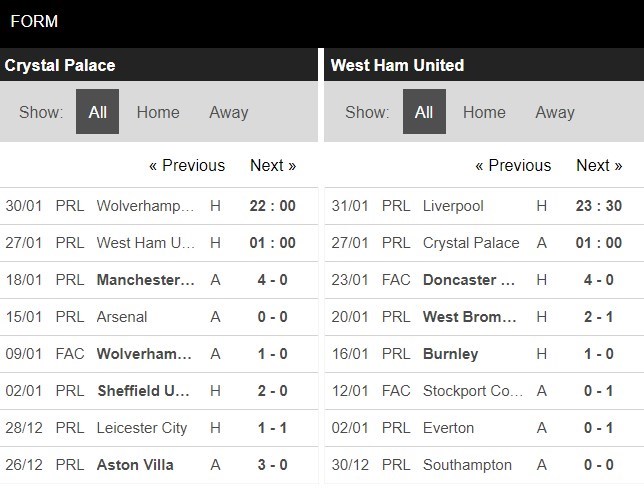Go to Next West Ham matches

tap(599, 166)
